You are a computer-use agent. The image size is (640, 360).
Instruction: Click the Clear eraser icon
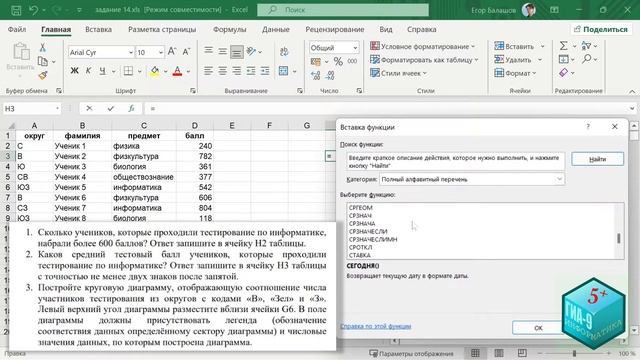(564, 73)
